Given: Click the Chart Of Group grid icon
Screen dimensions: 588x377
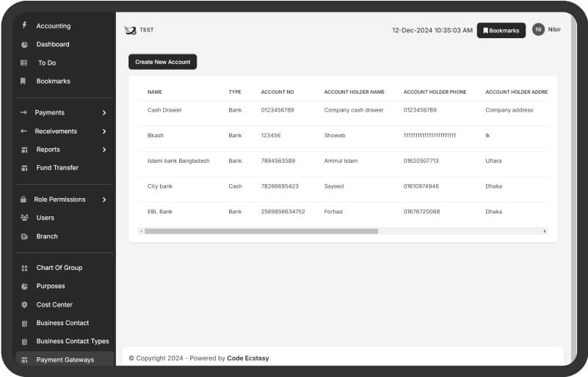Looking at the screenshot, I should pos(24,268).
